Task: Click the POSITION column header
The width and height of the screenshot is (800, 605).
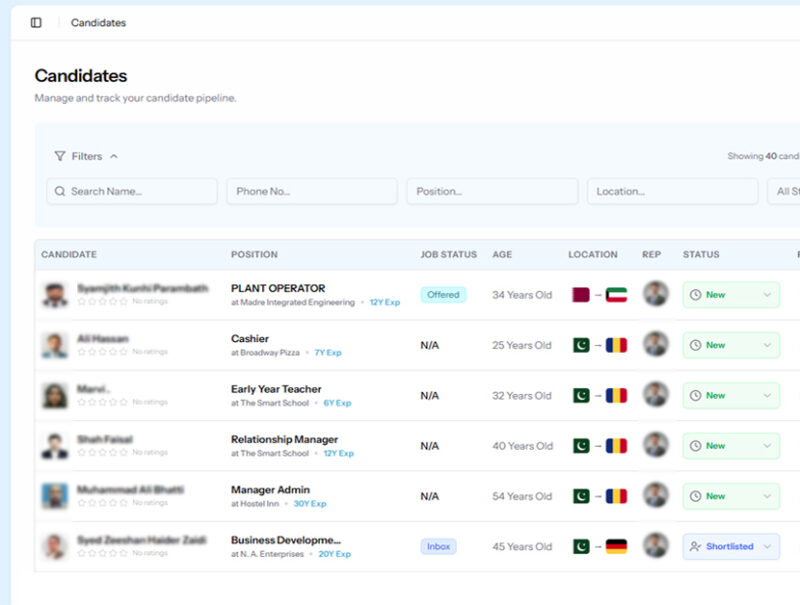Action: (254, 255)
